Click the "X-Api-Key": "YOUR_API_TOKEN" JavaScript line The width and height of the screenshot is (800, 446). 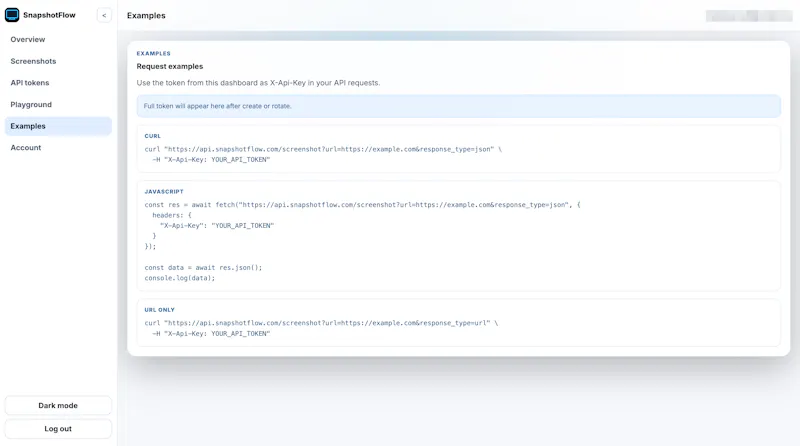(217, 226)
